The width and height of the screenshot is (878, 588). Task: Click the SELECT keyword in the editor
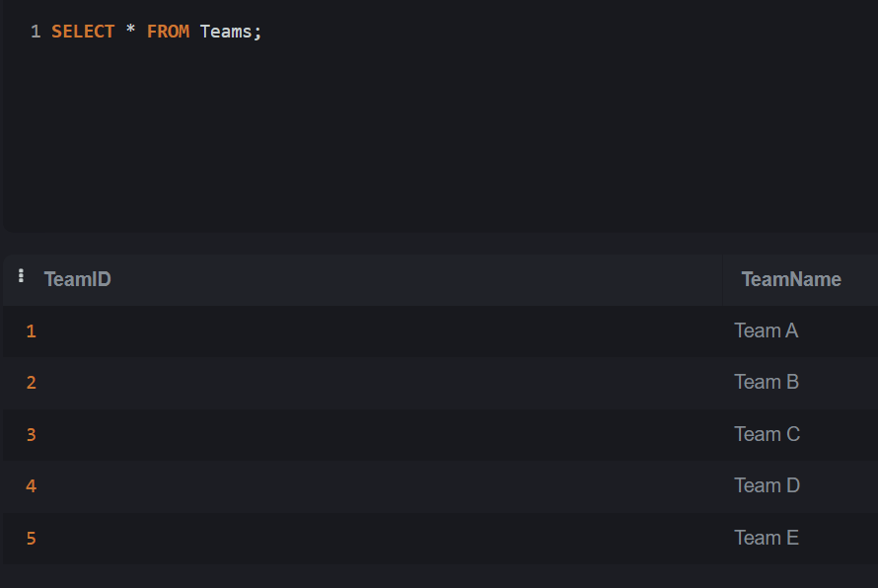point(83,32)
